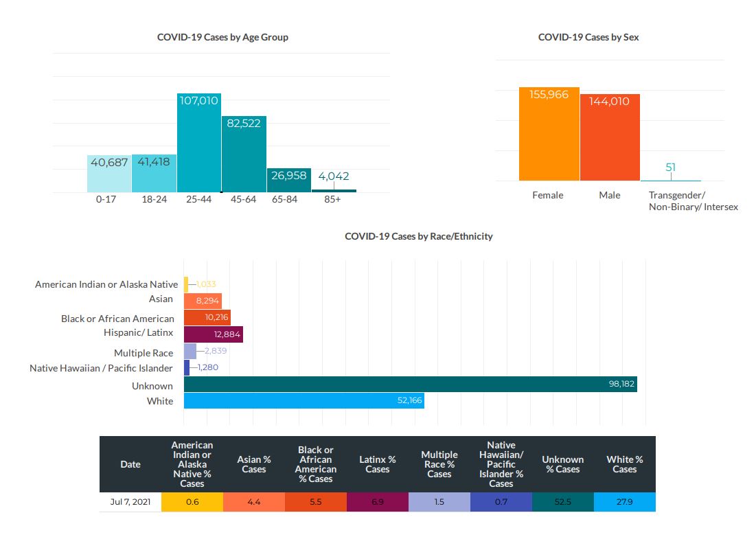Select the 18-24 bar showing 41,418
The image size is (756, 537).
tap(154, 174)
